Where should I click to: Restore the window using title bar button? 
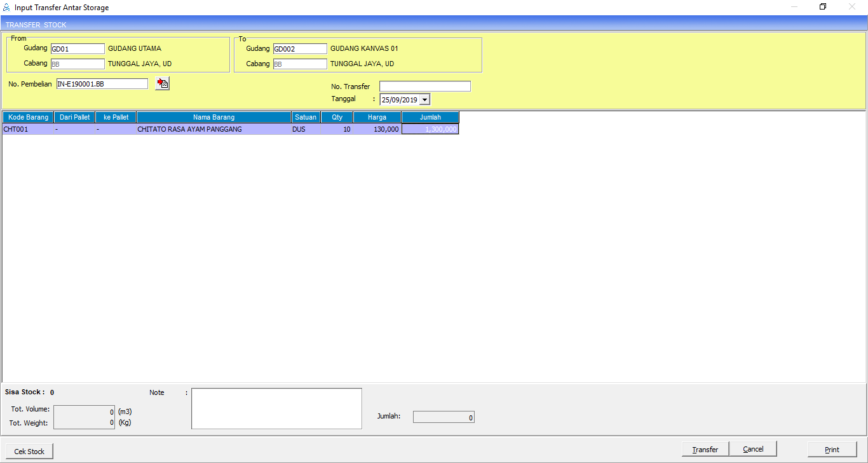[822, 7]
